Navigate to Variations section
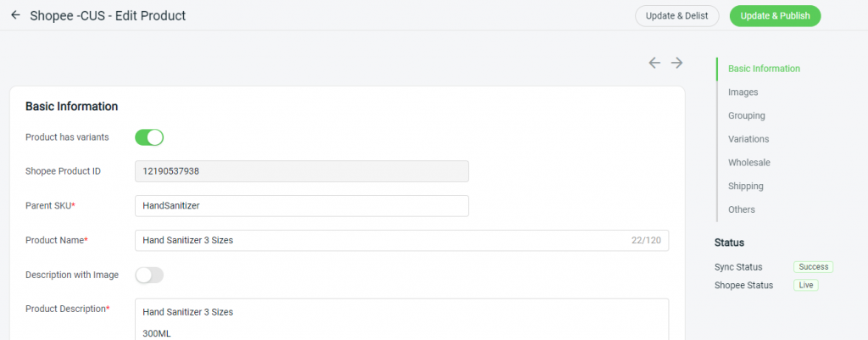This screenshot has height=340, width=868. 748,139
